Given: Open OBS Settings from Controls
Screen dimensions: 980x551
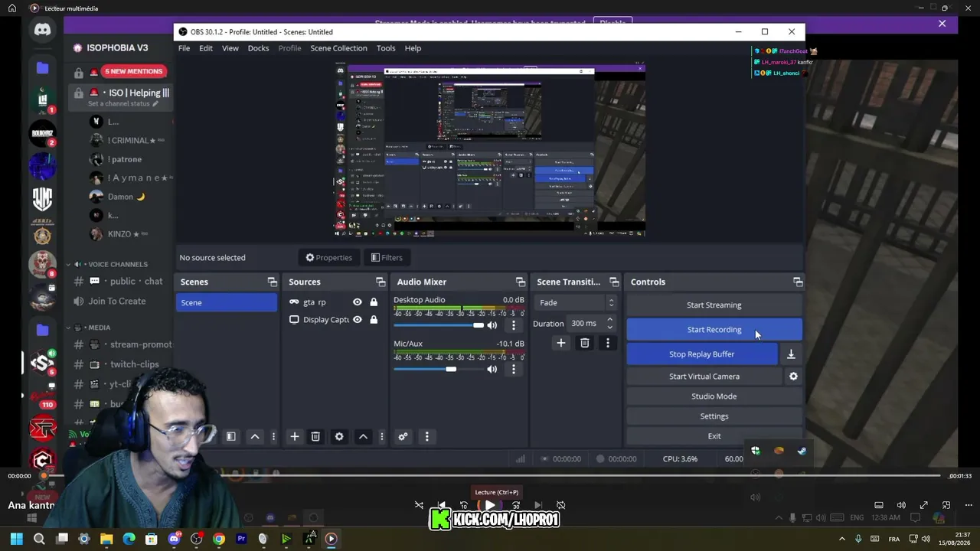Looking at the screenshot, I should coord(714,416).
